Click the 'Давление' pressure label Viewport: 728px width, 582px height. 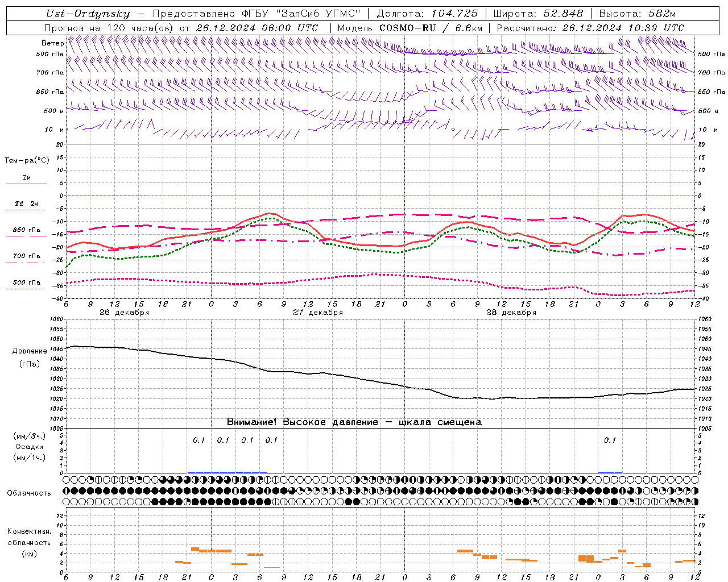tap(30, 351)
